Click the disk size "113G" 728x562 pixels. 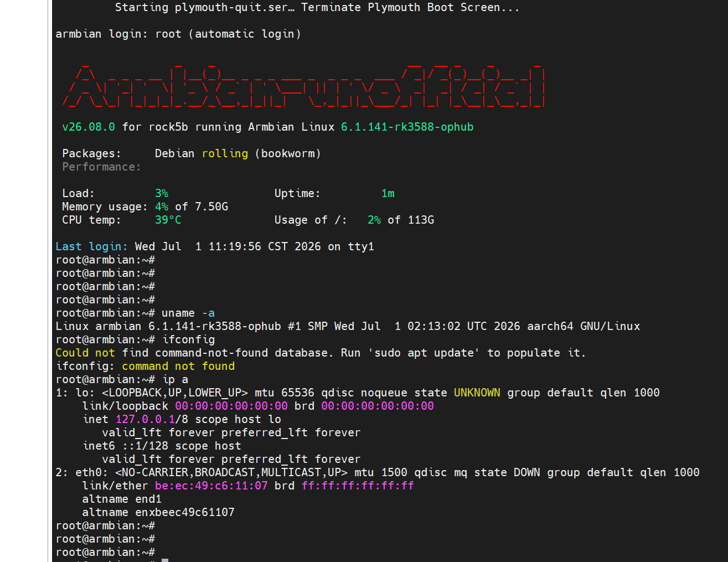(421, 220)
